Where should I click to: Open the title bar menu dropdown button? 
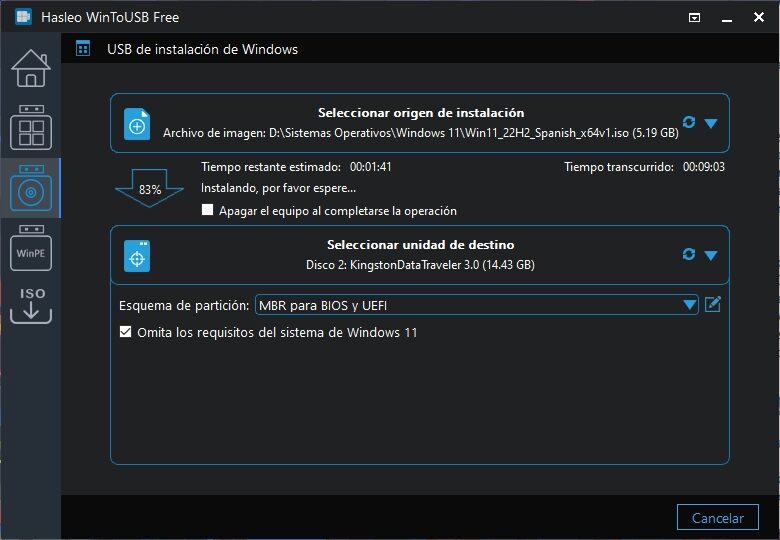[x=694, y=18]
